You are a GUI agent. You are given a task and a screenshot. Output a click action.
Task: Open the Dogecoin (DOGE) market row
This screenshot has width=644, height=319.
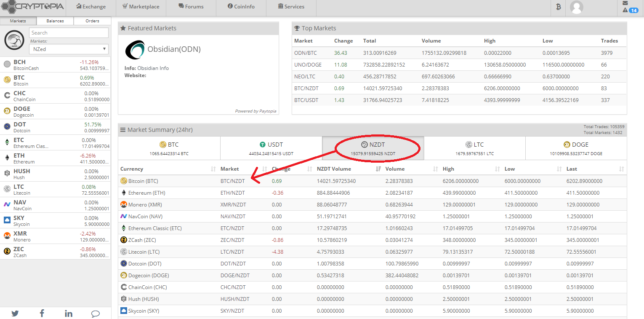click(373, 275)
